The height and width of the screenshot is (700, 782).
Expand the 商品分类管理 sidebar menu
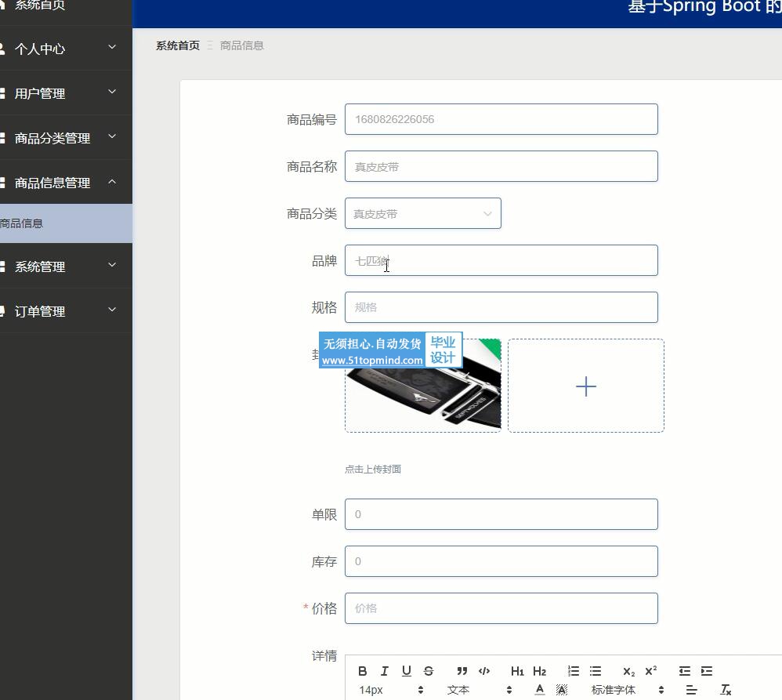pyautogui.click(x=66, y=138)
